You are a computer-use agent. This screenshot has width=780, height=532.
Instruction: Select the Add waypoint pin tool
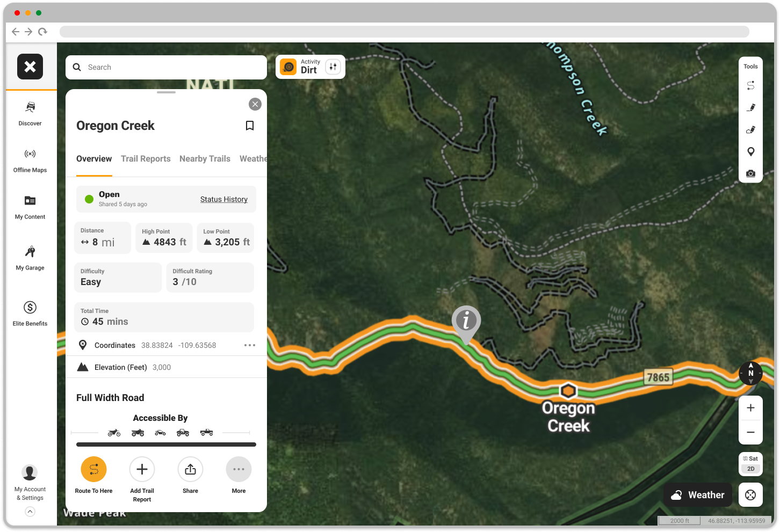click(751, 152)
